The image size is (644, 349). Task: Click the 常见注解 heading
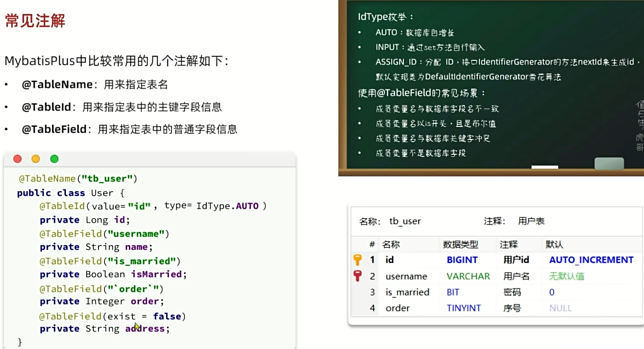35,21
